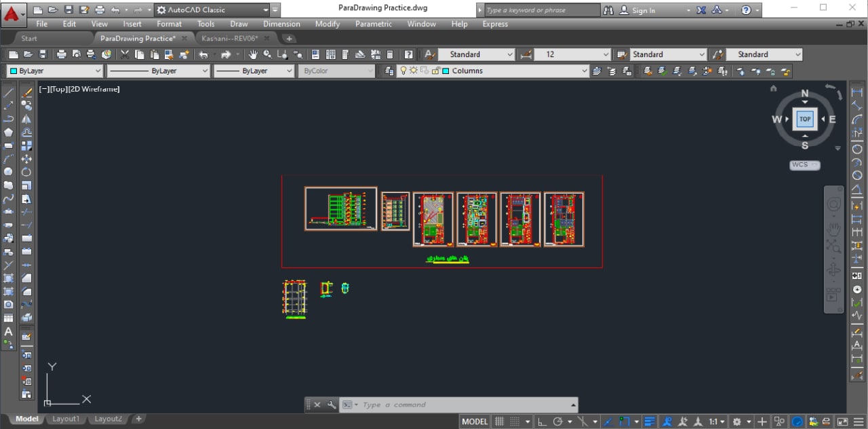This screenshot has width=868, height=429.
Task: Select the Line tool in draw toolbar
Action: (x=8, y=92)
